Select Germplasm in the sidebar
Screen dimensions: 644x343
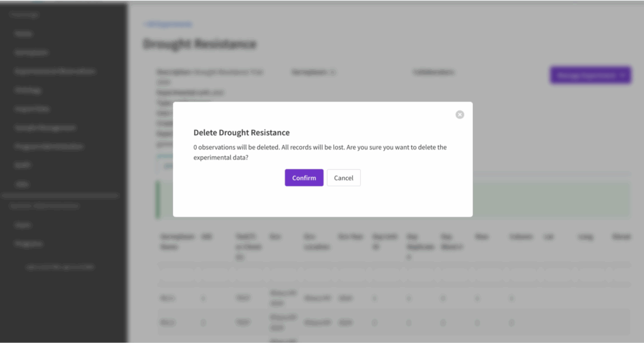point(31,53)
